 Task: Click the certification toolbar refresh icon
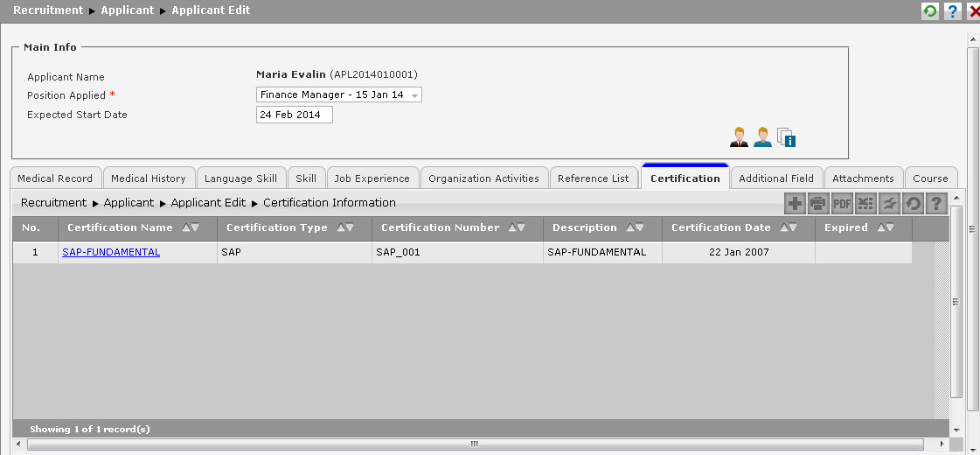pos(913,203)
